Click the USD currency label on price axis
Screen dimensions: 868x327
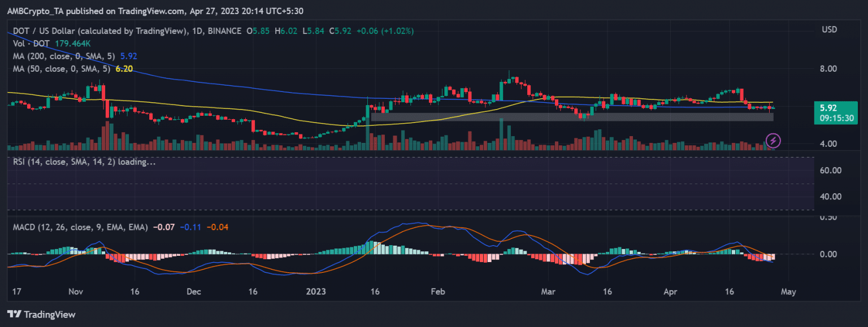point(829,29)
